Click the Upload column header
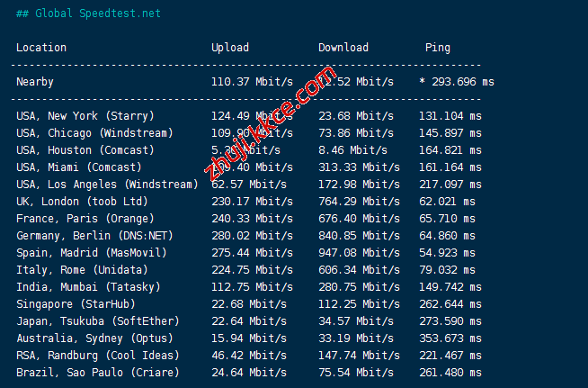 tap(230, 48)
